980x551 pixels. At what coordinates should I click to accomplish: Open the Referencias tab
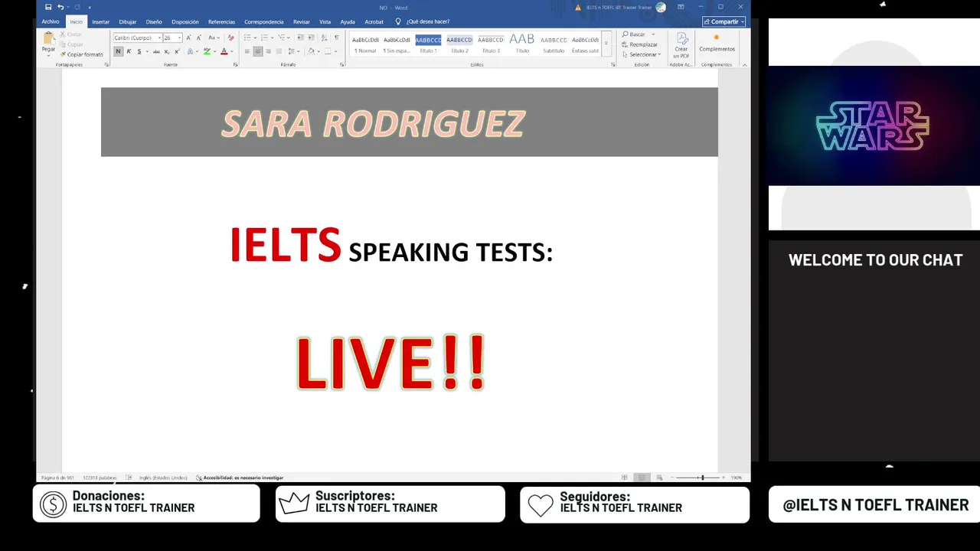[222, 21]
